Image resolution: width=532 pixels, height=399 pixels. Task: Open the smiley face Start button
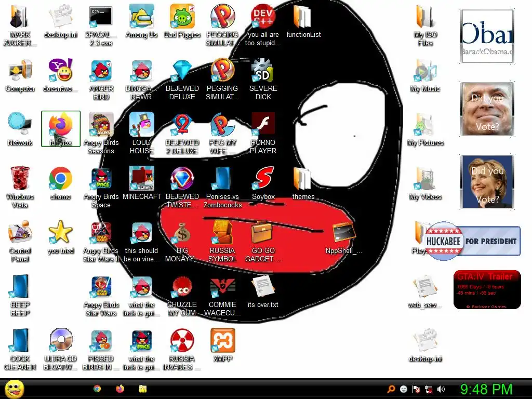[x=14, y=389]
